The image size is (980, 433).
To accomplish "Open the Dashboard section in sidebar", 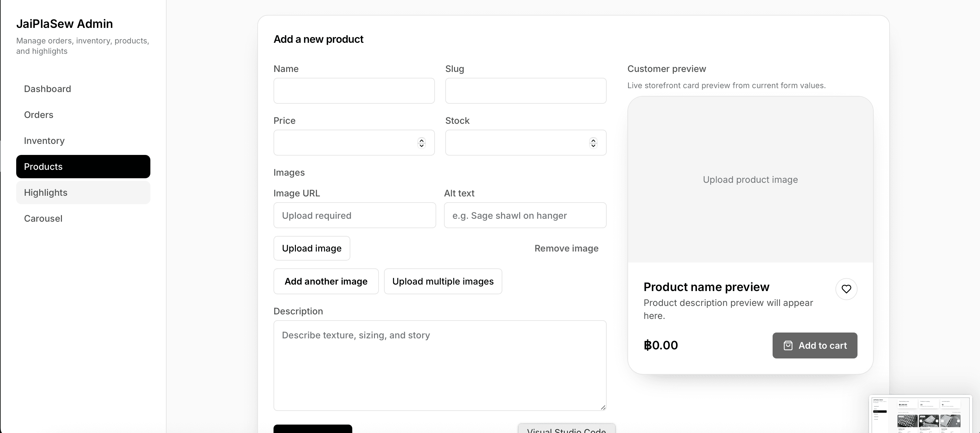I will point(83,89).
